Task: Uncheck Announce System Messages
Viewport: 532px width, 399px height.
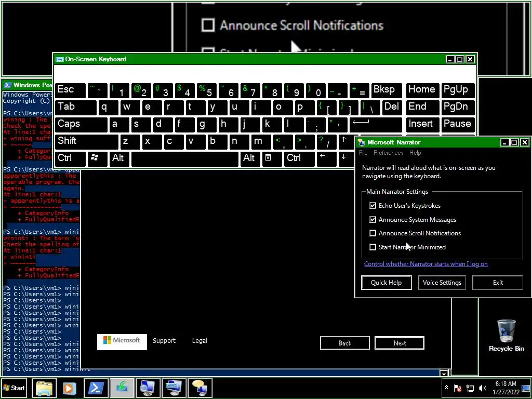Action: [373, 220]
